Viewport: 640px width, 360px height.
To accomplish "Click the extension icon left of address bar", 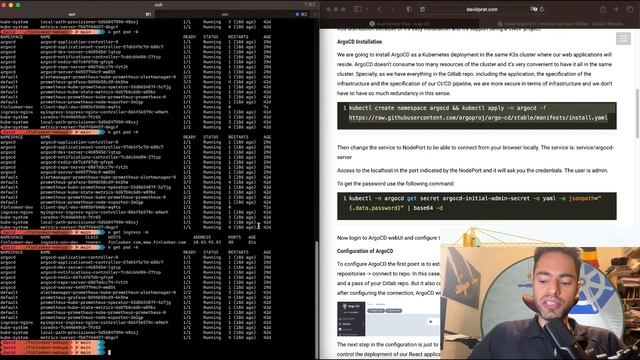I will (422, 9).
